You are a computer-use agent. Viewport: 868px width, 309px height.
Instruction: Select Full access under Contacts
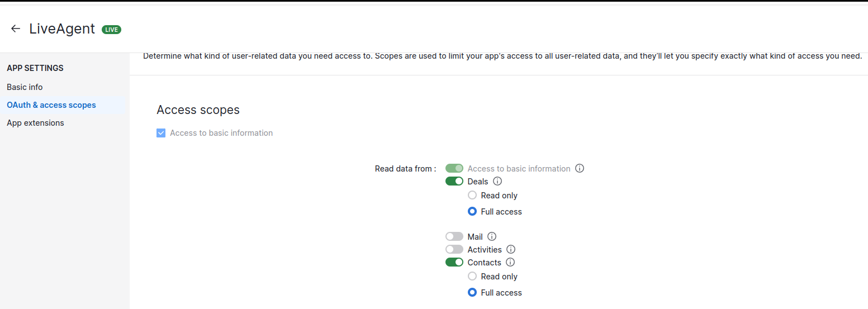(x=472, y=292)
